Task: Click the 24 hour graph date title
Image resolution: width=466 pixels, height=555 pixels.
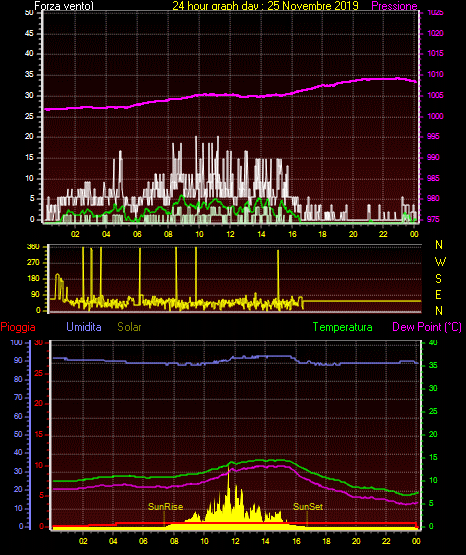Action: 265,6
